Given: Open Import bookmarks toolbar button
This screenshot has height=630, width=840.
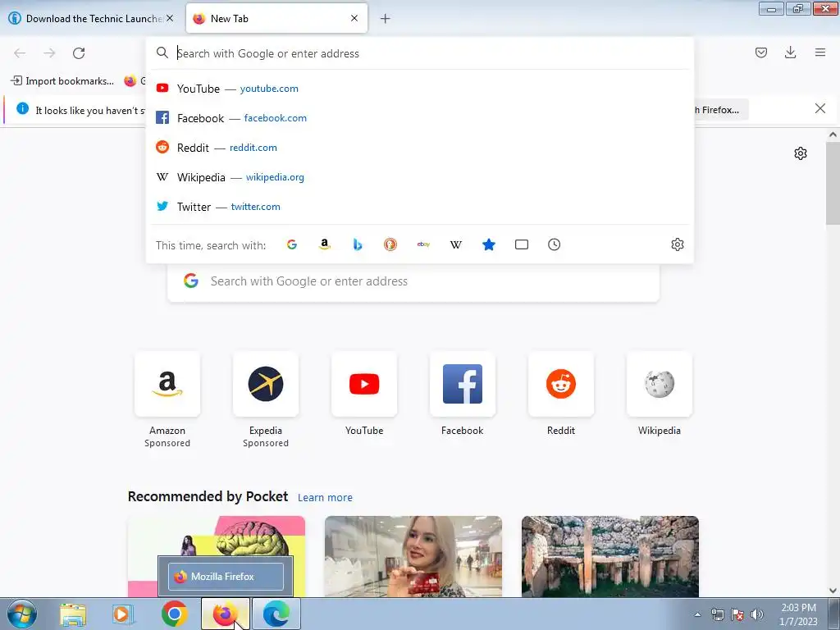Looking at the screenshot, I should click(x=62, y=81).
